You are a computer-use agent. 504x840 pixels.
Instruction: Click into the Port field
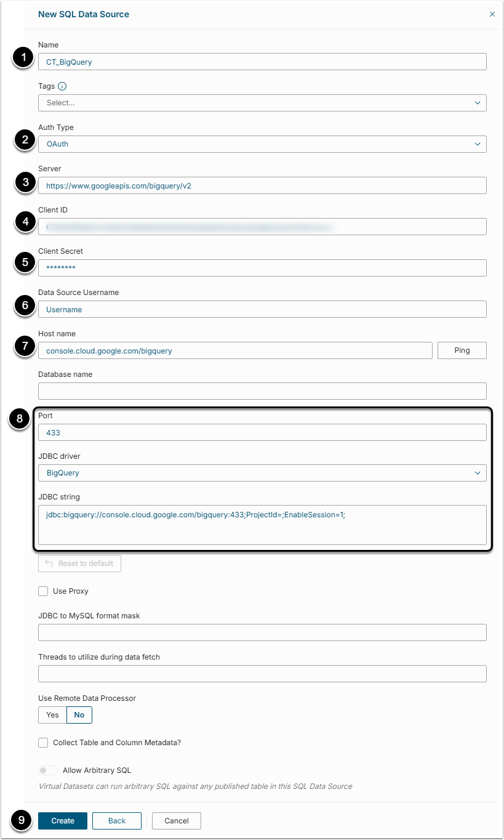coord(262,432)
